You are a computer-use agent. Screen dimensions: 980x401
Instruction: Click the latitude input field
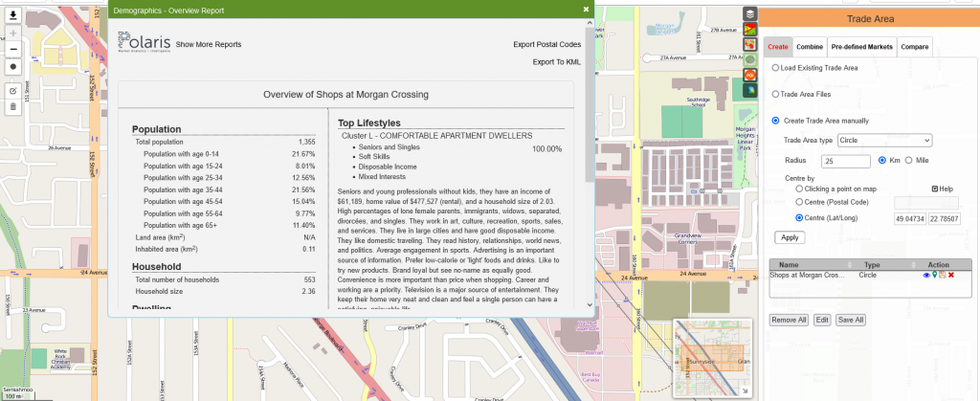(910, 219)
